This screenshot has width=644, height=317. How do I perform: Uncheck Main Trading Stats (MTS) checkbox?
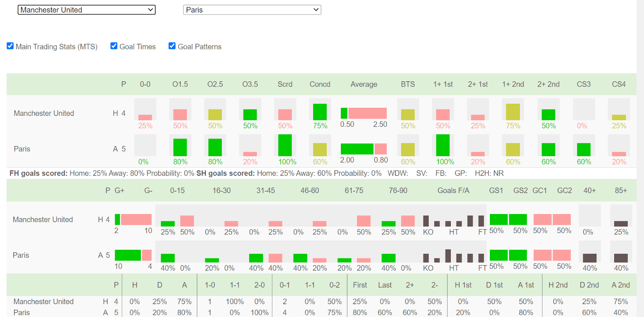click(10, 46)
